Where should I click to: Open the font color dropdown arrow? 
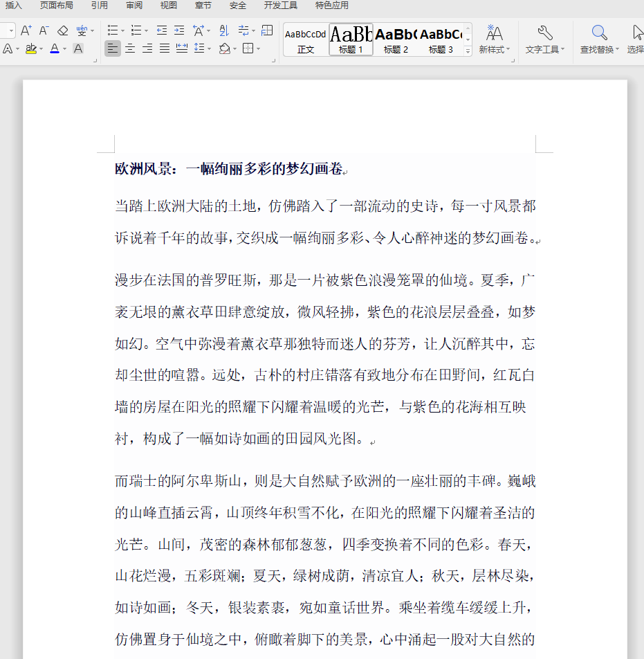[63, 48]
